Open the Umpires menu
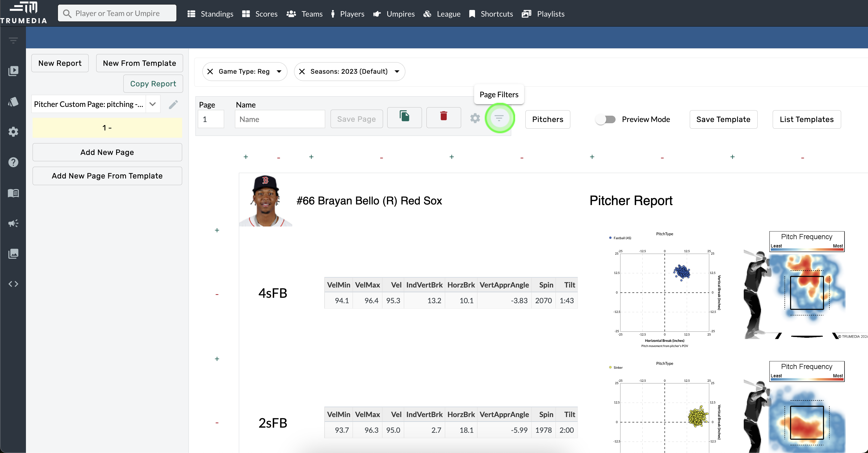The width and height of the screenshot is (868, 453). [x=394, y=14]
